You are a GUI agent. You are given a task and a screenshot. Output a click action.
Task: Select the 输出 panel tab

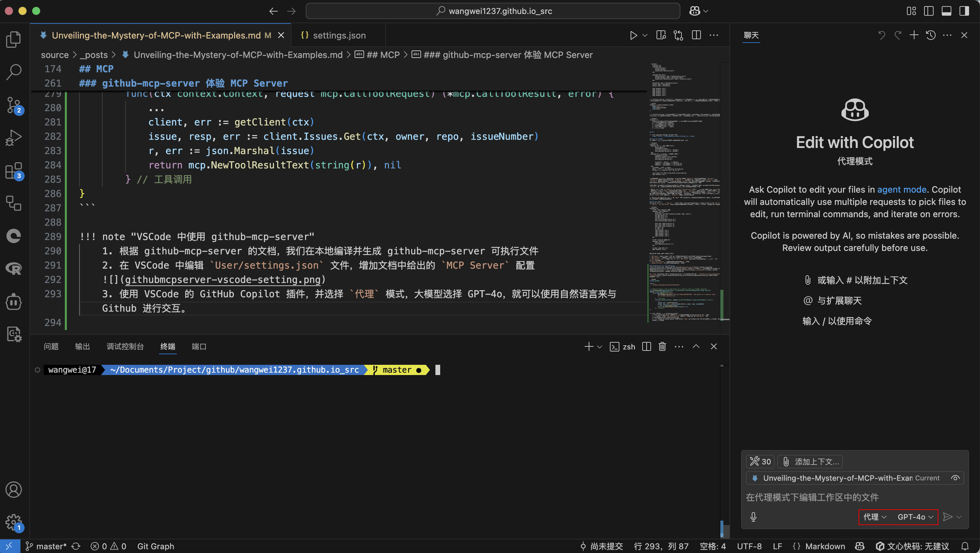(x=82, y=347)
